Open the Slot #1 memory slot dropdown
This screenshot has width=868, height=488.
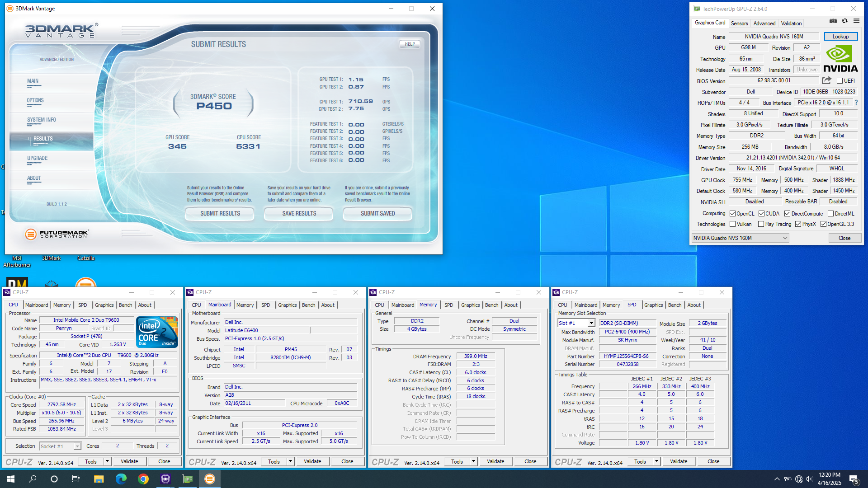576,323
